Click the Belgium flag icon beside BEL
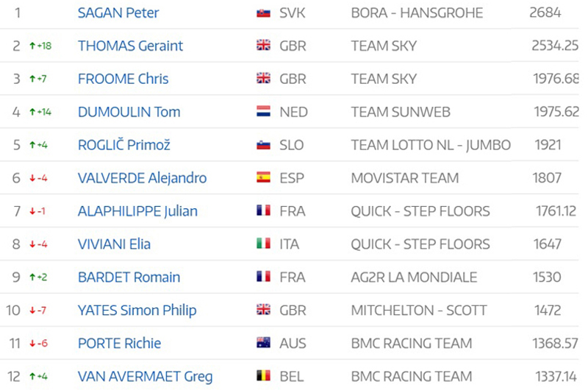This screenshot has height=390, width=588. click(263, 375)
